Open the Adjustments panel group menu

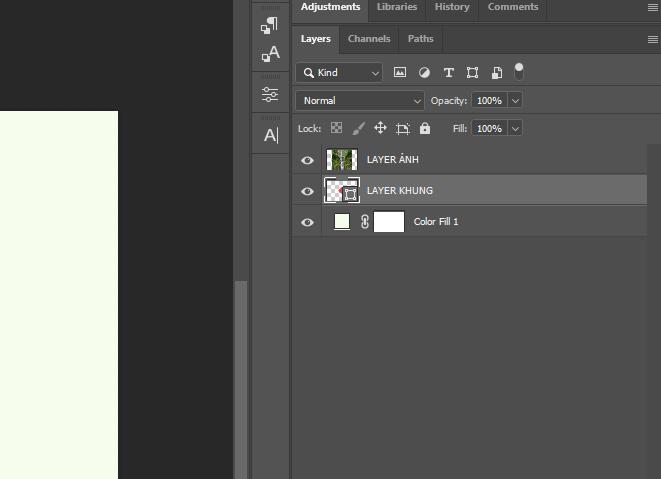(x=653, y=8)
